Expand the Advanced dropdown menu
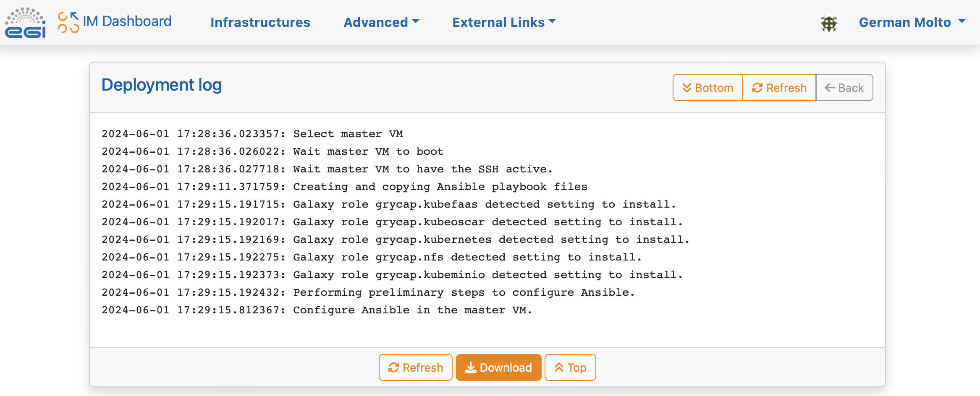Image resolution: width=980 pixels, height=396 pixels. click(381, 22)
